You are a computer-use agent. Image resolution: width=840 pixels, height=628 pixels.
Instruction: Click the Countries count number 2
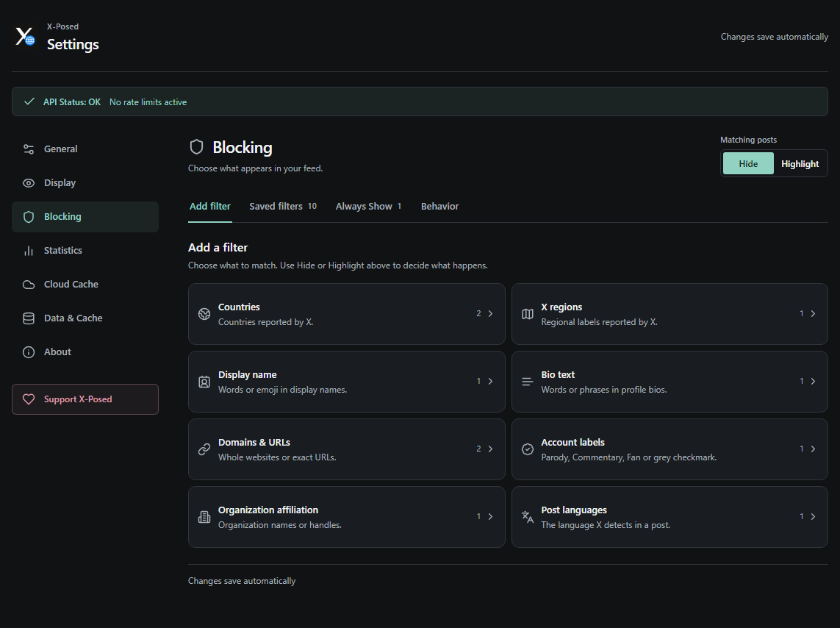478,313
